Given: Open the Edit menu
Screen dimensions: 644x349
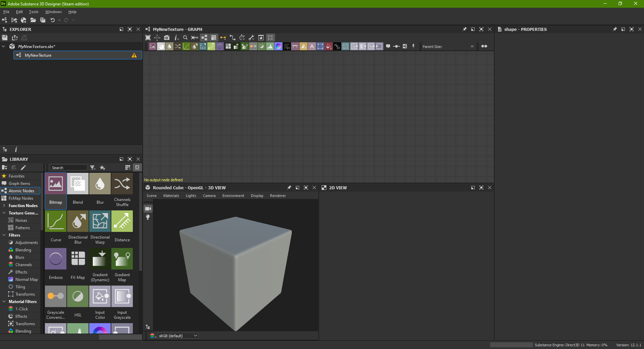Looking at the screenshot, I should pyautogui.click(x=19, y=12).
